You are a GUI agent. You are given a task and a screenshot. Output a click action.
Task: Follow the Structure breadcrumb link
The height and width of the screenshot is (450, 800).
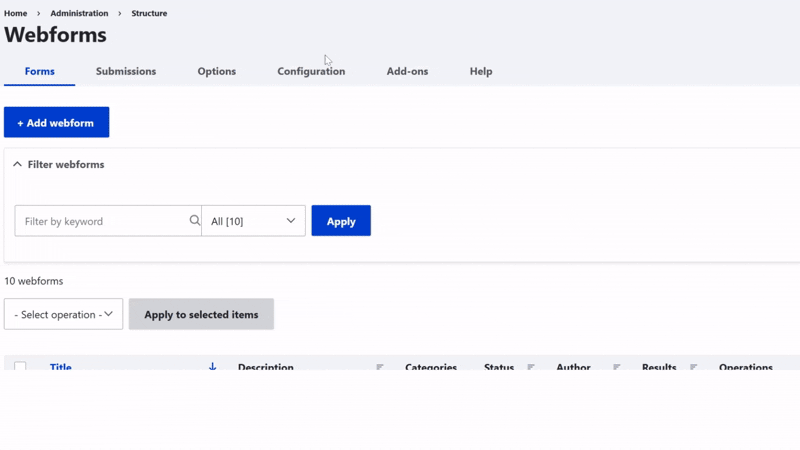pyautogui.click(x=149, y=13)
